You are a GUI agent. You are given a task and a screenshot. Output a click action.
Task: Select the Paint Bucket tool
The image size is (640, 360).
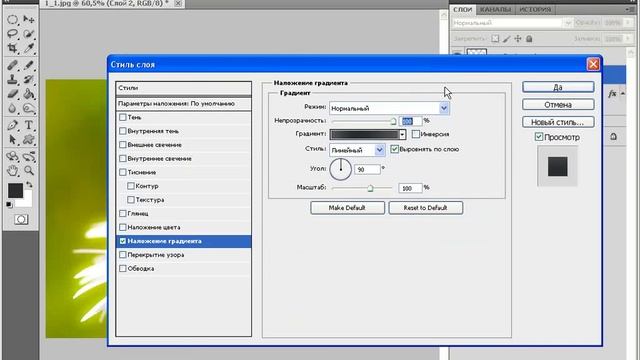pyautogui.click(x=29, y=94)
